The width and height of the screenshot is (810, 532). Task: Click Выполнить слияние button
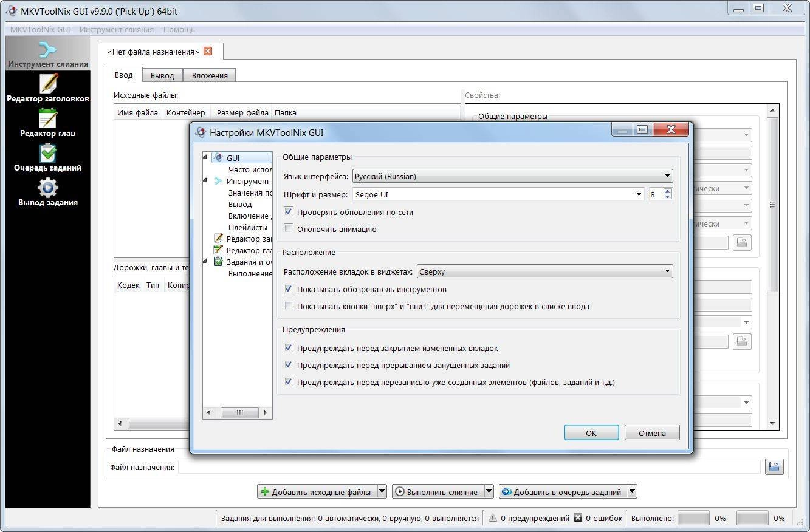438,492
